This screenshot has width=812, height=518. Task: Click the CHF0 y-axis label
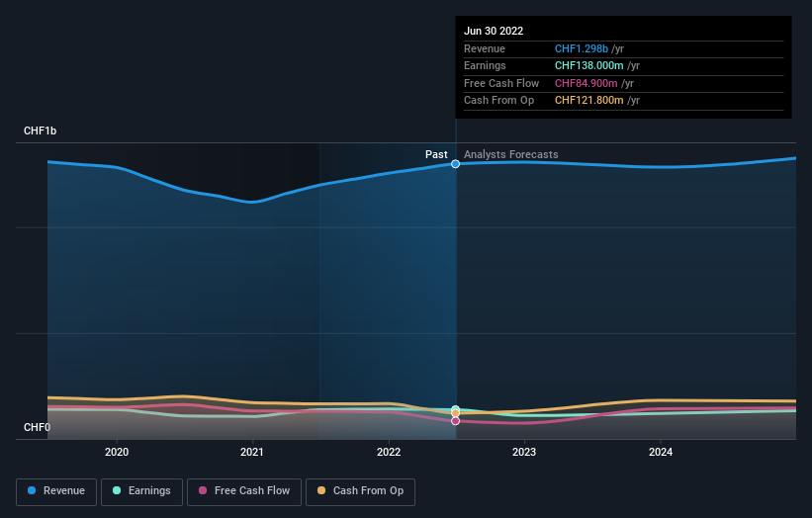pos(37,427)
